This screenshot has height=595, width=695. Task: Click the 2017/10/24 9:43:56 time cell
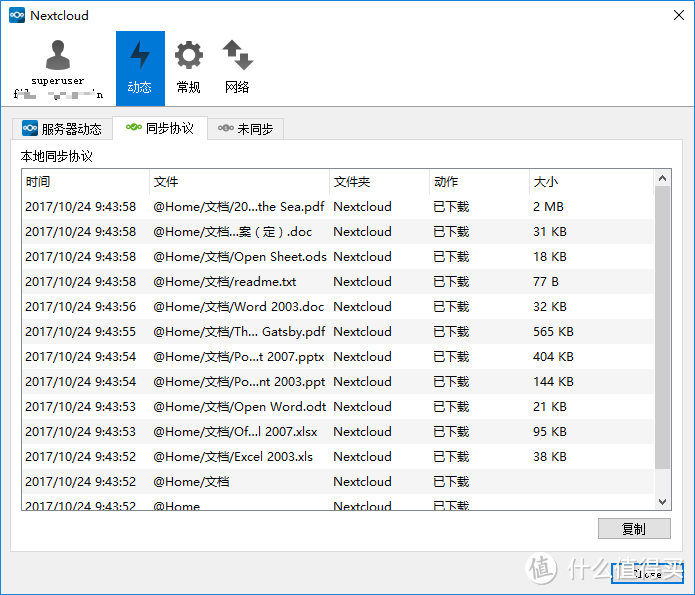tap(81, 306)
